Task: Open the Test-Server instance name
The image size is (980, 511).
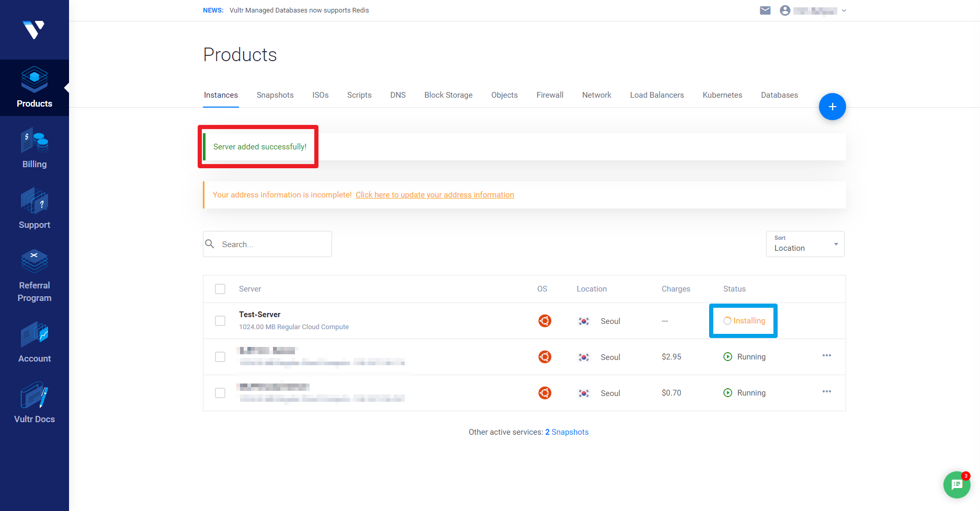Action: coord(260,315)
